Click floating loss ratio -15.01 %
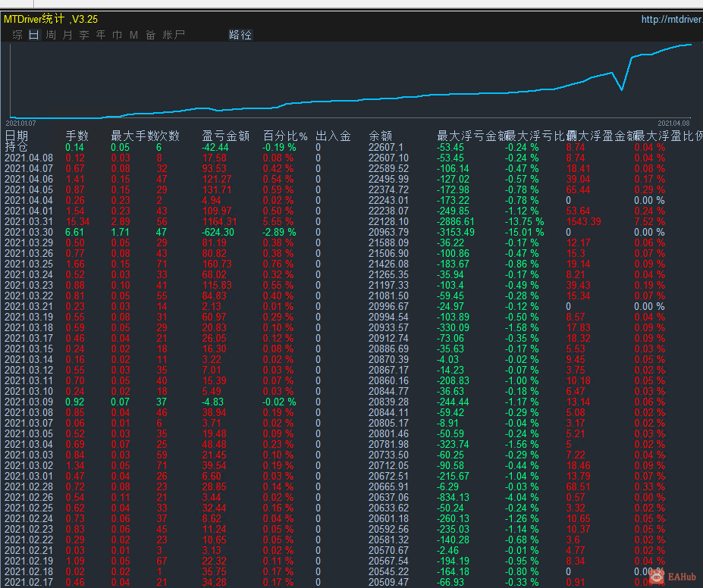The height and width of the screenshot is (588, 703). coord(524,233)
